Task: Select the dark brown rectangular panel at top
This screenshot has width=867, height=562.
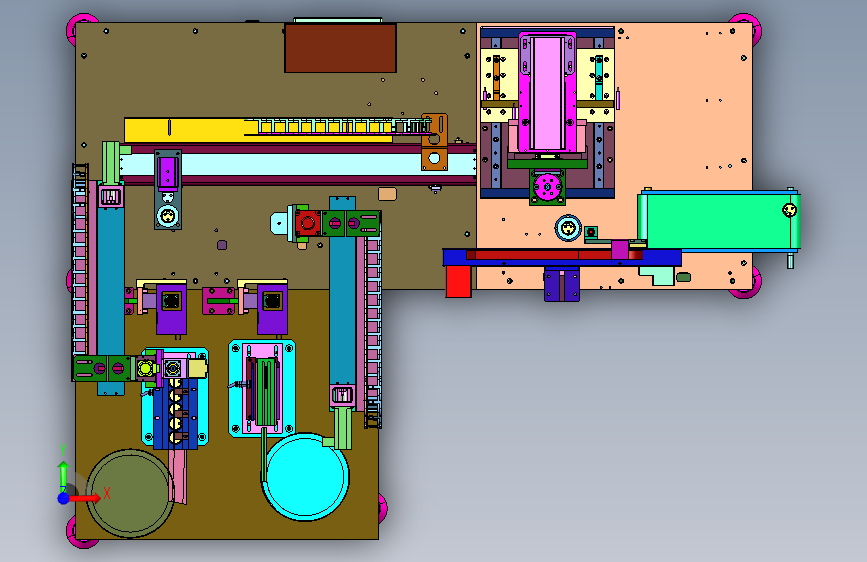Action: pos(340,48)
